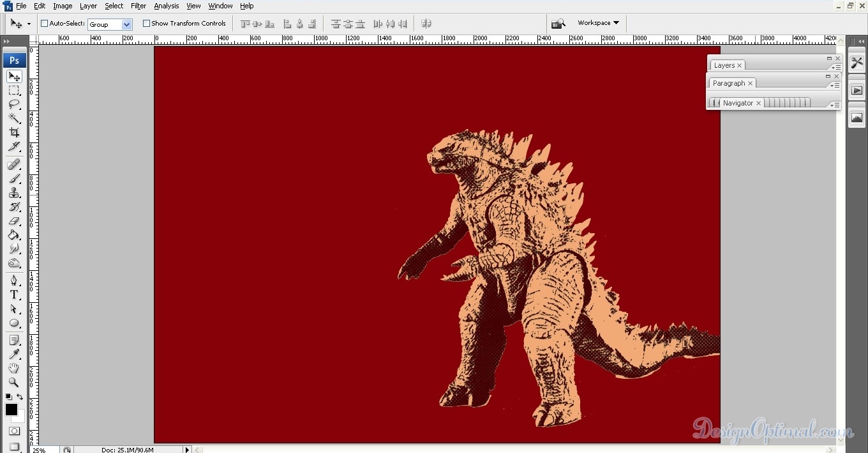This screenshot has width=868, height=453.
Task: Click the foreground color swatch
Action: pyautogui.click(x=11, y=410)
